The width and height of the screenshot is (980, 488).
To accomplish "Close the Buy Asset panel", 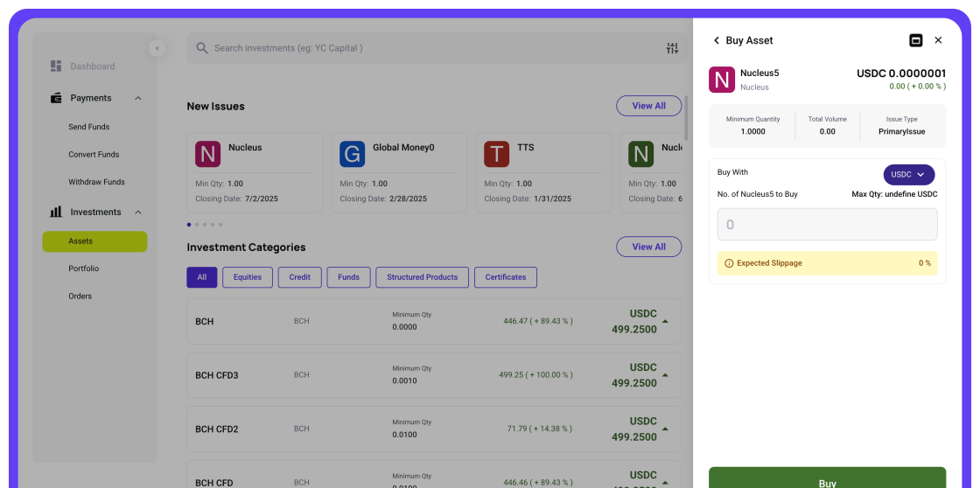I will (938, 40).
